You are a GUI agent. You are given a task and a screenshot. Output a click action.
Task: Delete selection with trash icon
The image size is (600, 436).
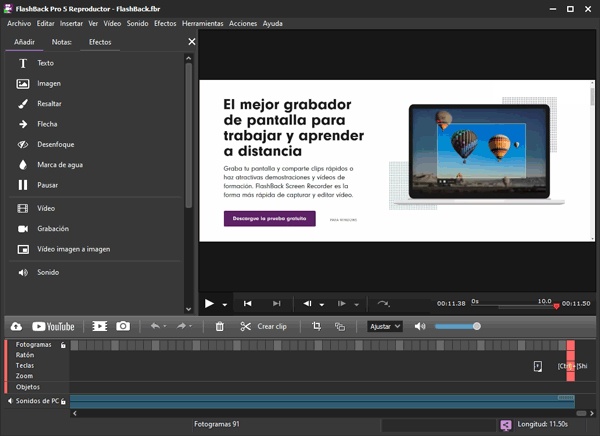tap(219, 327)
